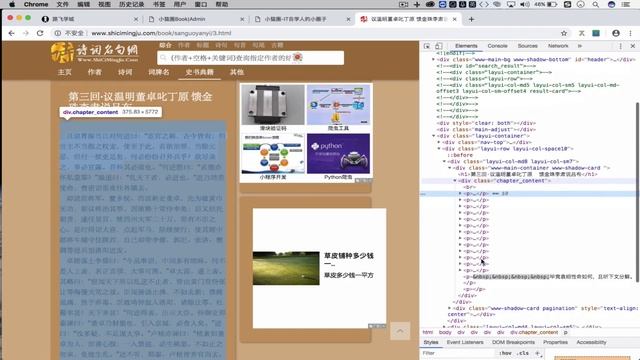Collapse the div layui-container node
This screenshot has width=640, height=360.
pos(433,136)
